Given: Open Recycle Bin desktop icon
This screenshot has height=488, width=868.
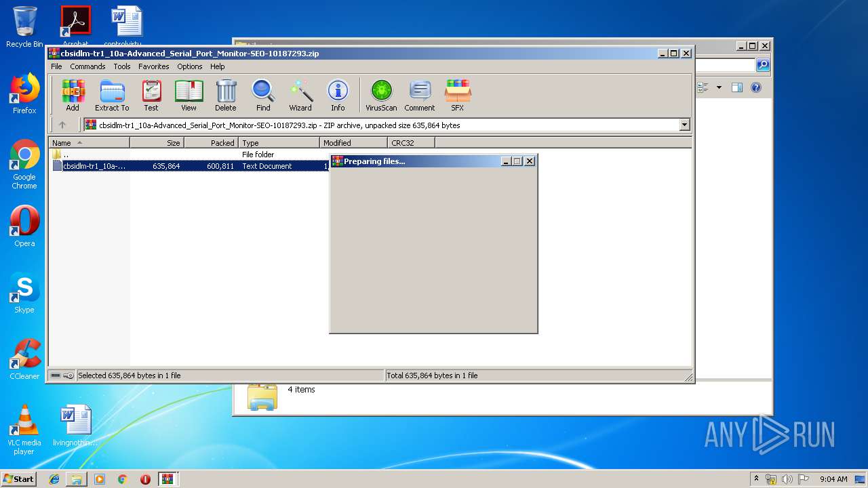Looking at the screenshot, I should [24, 27].
